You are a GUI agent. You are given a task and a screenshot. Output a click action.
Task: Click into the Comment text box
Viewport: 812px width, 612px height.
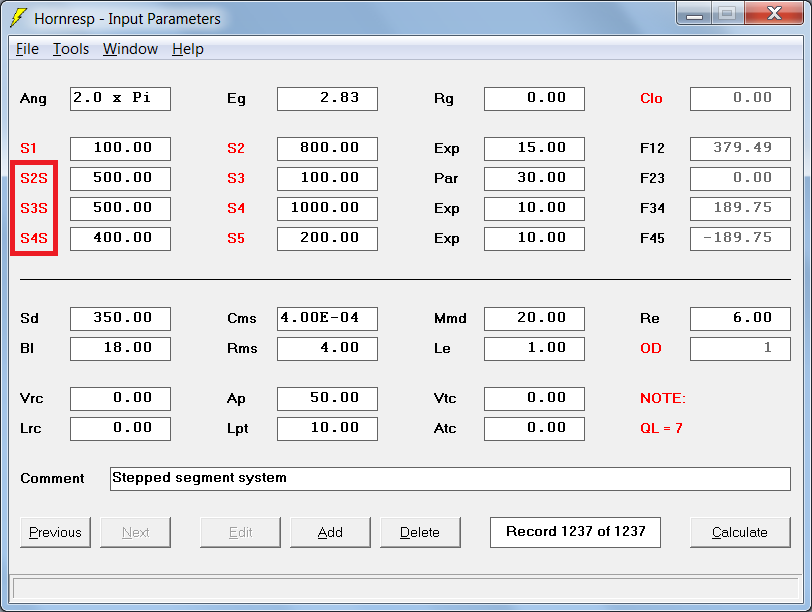pyautogui.click(x=450, y=478)
